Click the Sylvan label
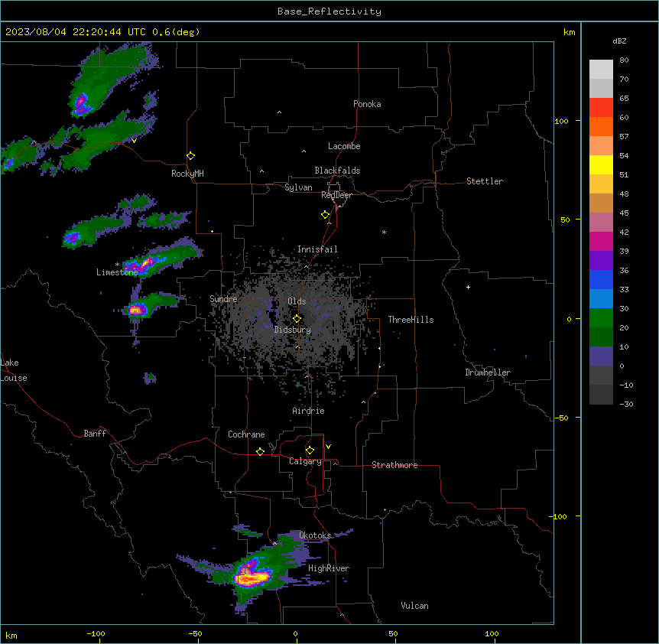 [x=298, y=187]
